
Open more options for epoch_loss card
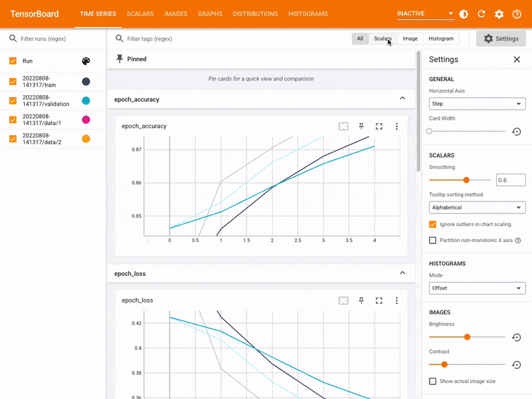click(x=396, y=301)
